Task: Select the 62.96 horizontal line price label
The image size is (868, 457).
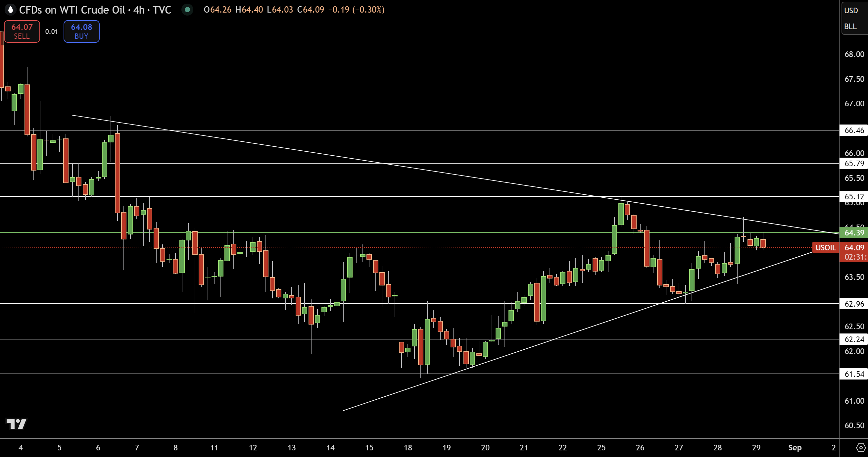Action: point(854,304)
